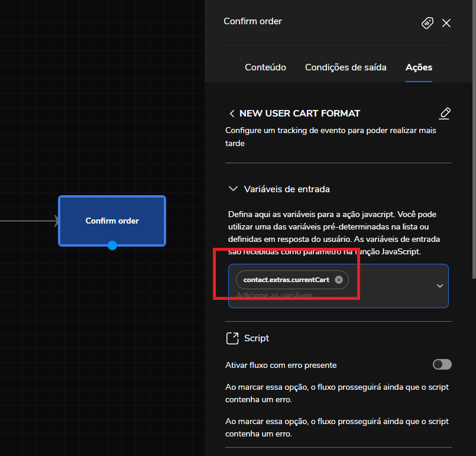The height and width of the screenshot is (456, 476).
Task: Close the Confirm order side panel
Action: (x=446, y=22)
